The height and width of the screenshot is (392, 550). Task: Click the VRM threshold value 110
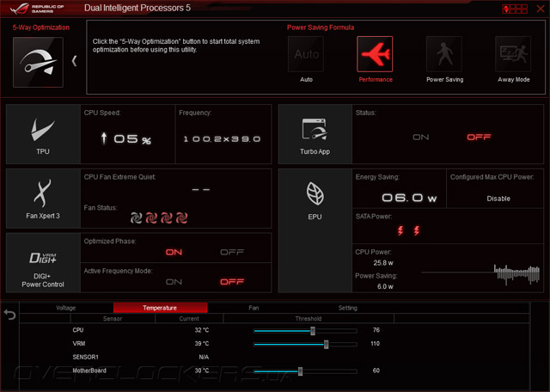(375, 344)
